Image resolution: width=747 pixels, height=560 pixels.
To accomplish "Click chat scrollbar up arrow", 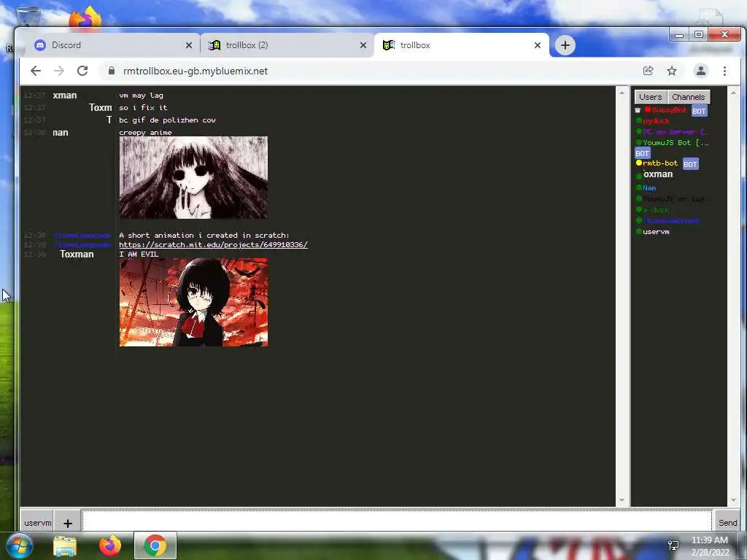I will (622, 93).
